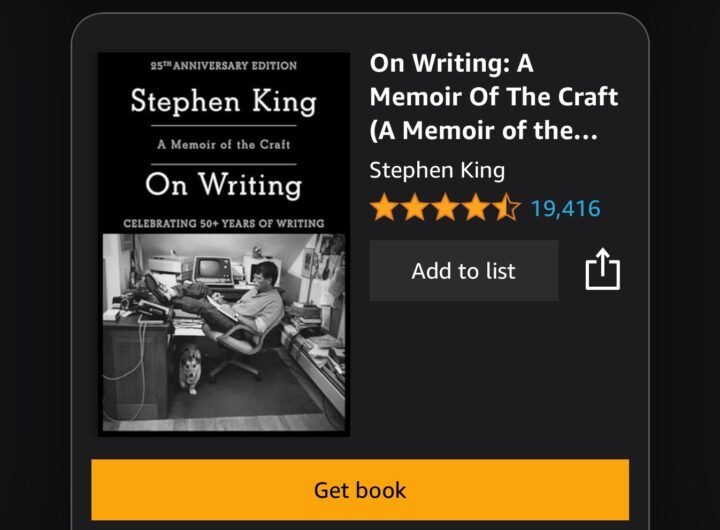This screenshot has width=720, height=530.
Task: Click the orange Get book button
Action: [360, 490]
